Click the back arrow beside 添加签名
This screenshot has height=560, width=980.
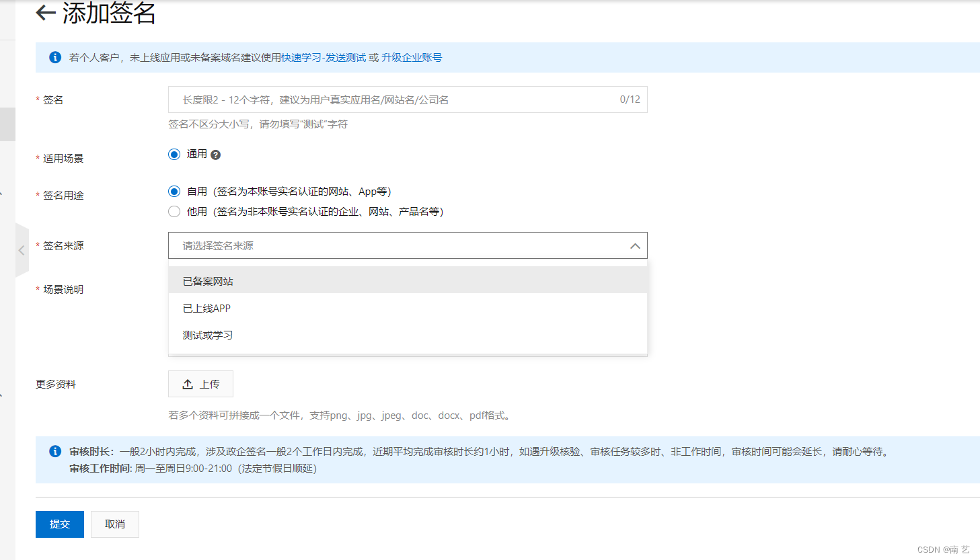[46, 13]
